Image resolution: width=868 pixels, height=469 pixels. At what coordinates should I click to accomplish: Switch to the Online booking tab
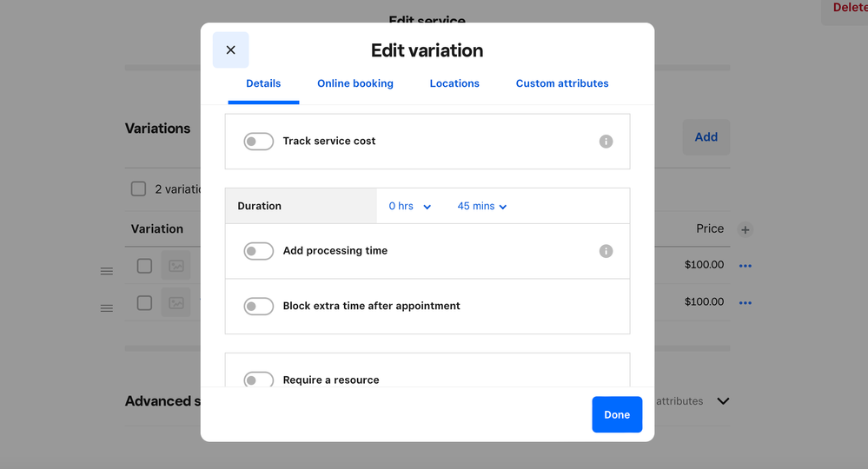[x=354, y=83]
